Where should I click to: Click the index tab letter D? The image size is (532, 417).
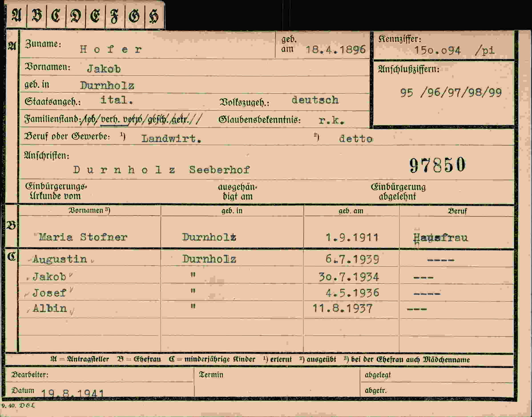point(76,16)
